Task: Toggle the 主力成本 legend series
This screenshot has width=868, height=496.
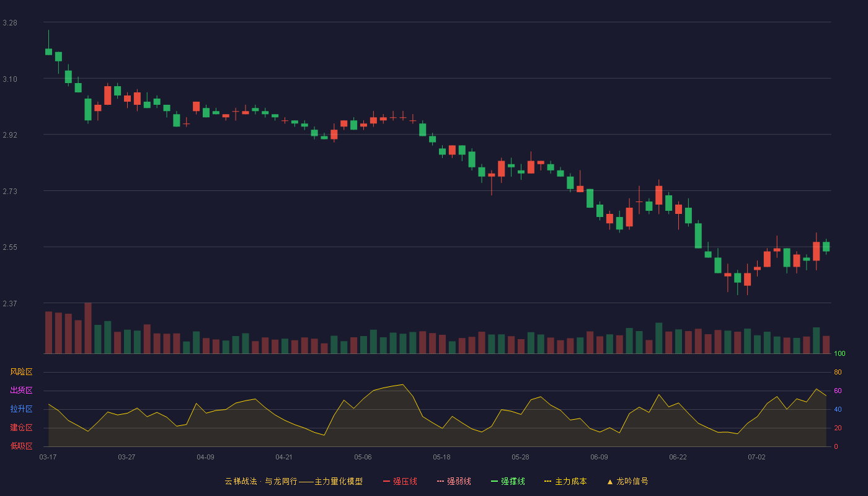Action: point(565,481)
